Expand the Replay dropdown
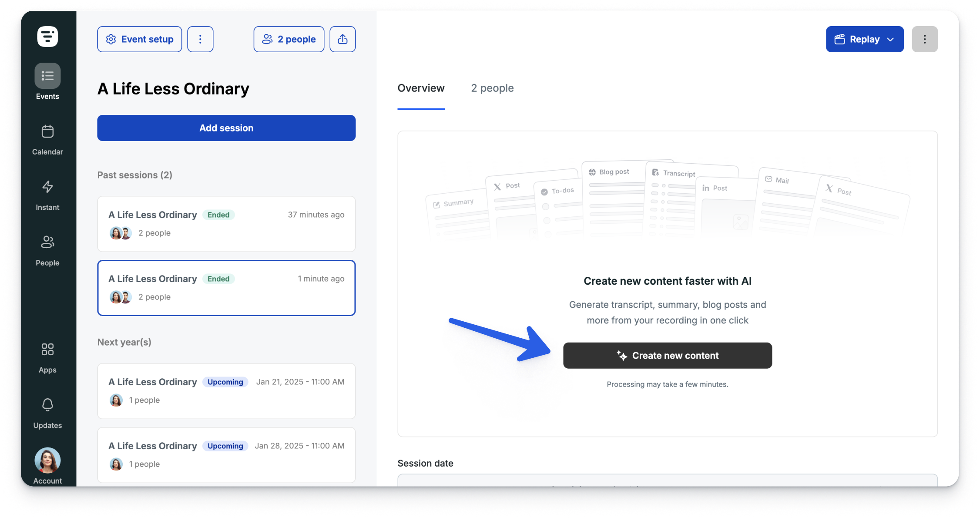Screen dimensions: 980x518 (865, 39)
